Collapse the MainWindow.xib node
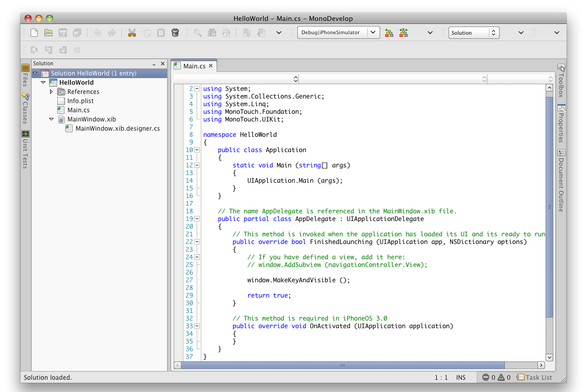587x392 pixels. (x=51, y=119)
